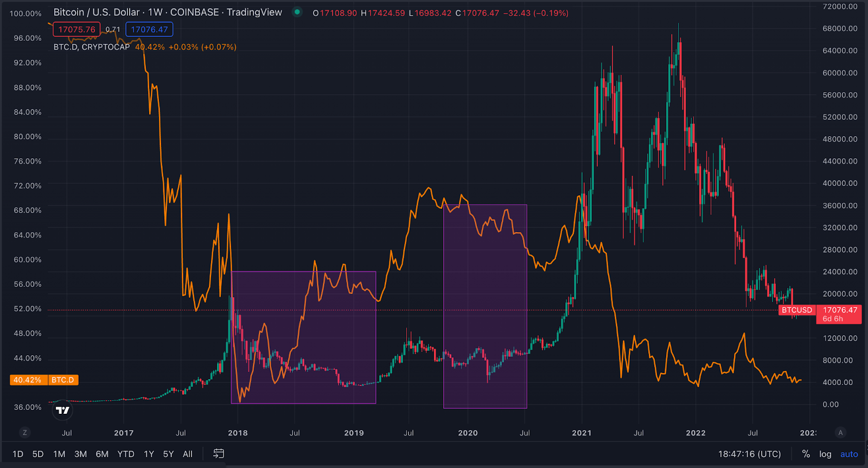Click the red 17075.76 sell price box
This screenshot has width=868, height=468.
point(76,29)
